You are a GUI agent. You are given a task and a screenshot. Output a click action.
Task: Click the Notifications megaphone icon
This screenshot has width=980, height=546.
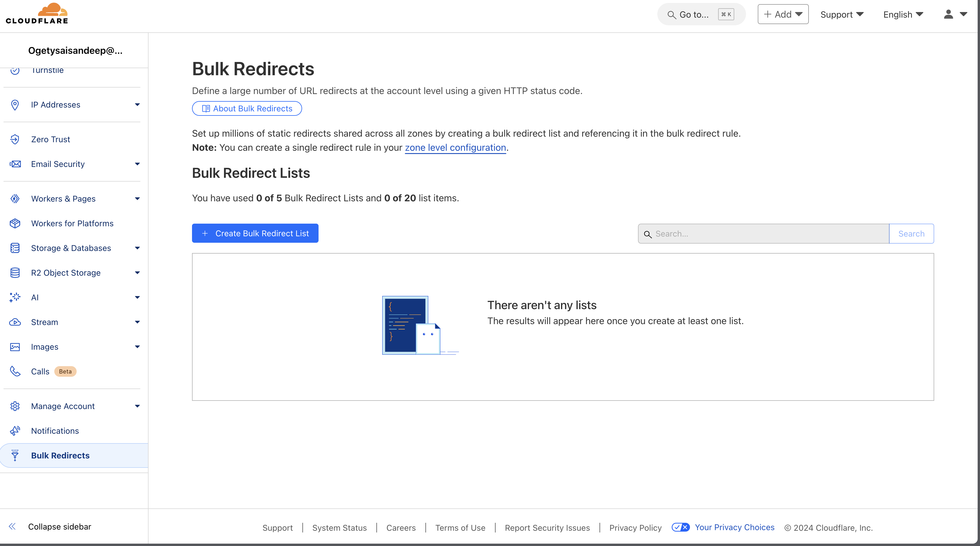coord(15,431)
